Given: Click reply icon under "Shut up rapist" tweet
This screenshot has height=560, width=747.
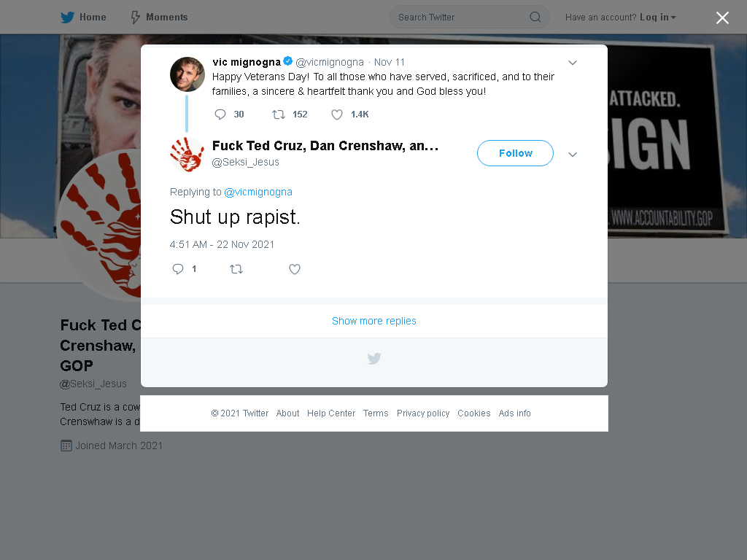Looking at the screenshot, I should (x=178, y=269).
